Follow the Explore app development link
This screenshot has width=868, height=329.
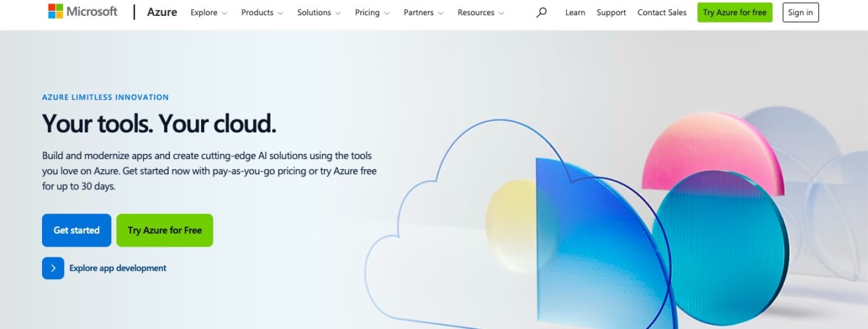tap(118, 268)
